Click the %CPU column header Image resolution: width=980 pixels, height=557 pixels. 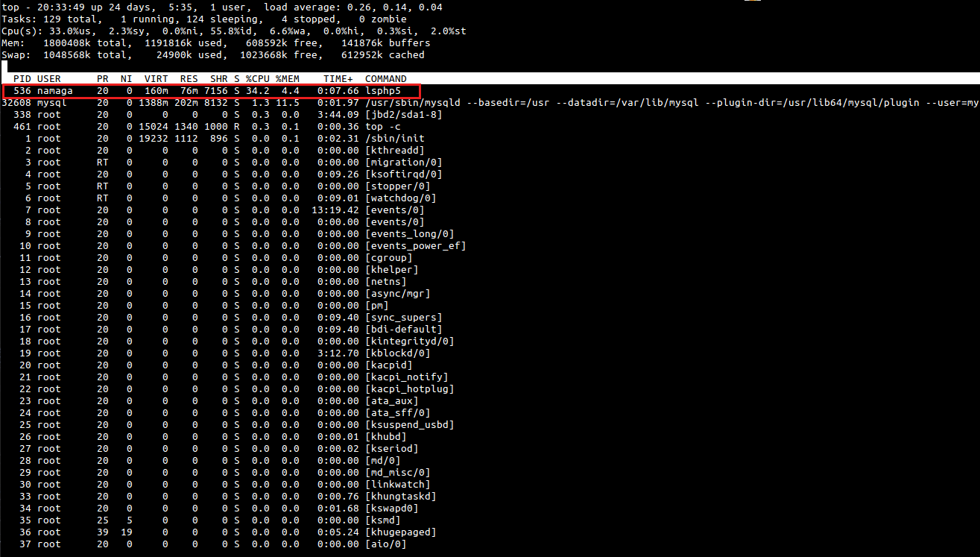click(x=258, y=78)
